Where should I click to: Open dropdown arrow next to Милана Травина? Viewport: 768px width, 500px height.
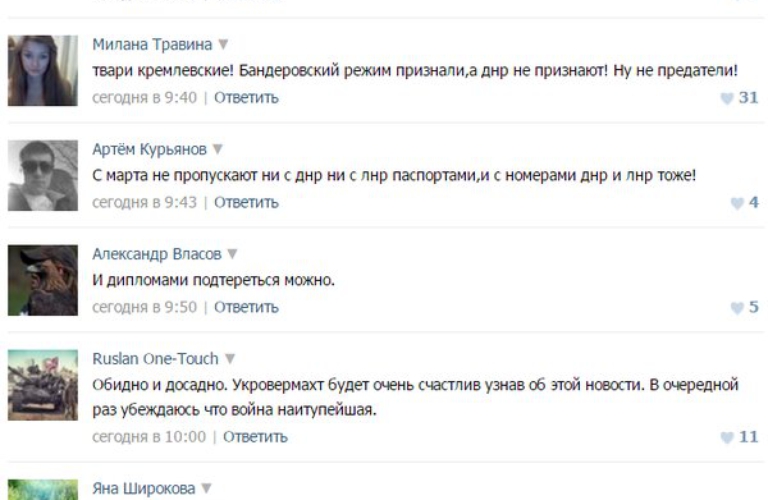(223, 45)
